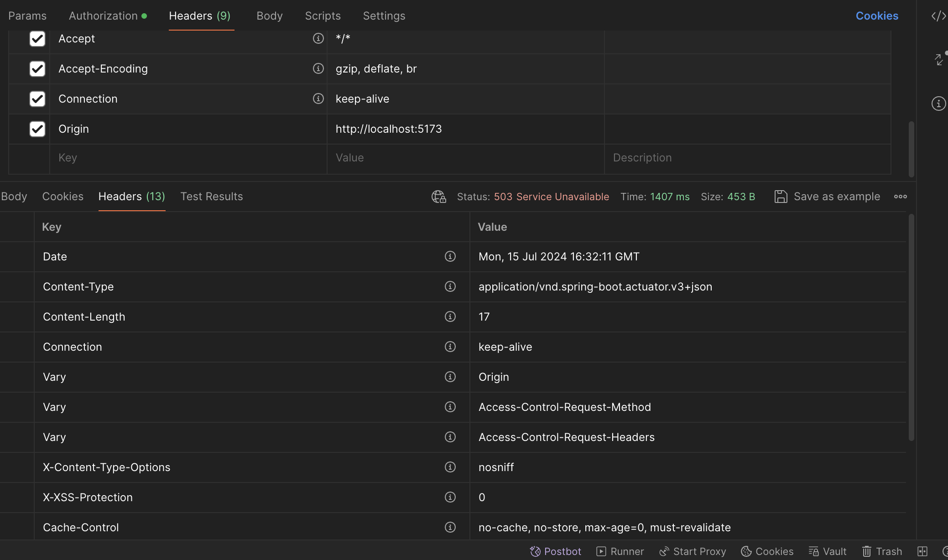
Task: Click info icon beside Content-Type header
Action: coord(450,287)
